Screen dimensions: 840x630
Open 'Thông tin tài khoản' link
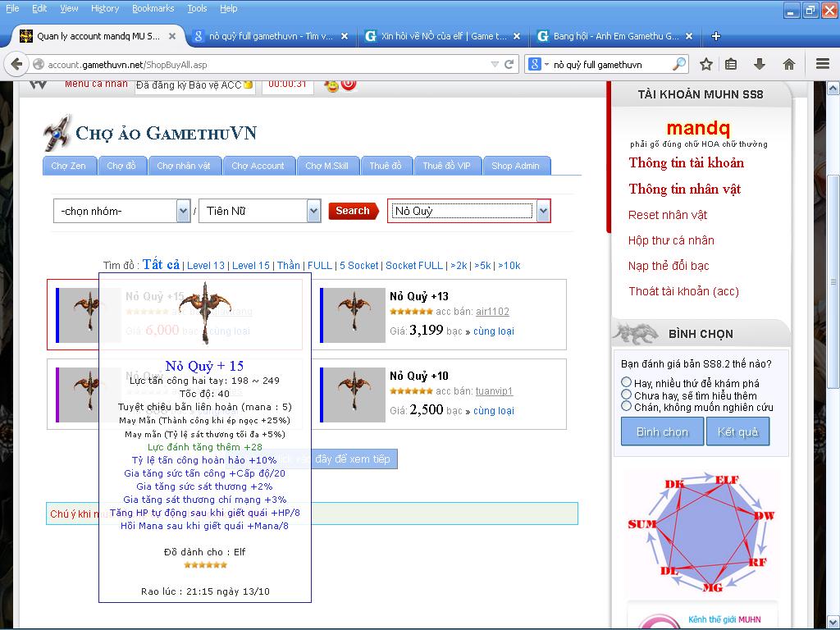(687, 163)
